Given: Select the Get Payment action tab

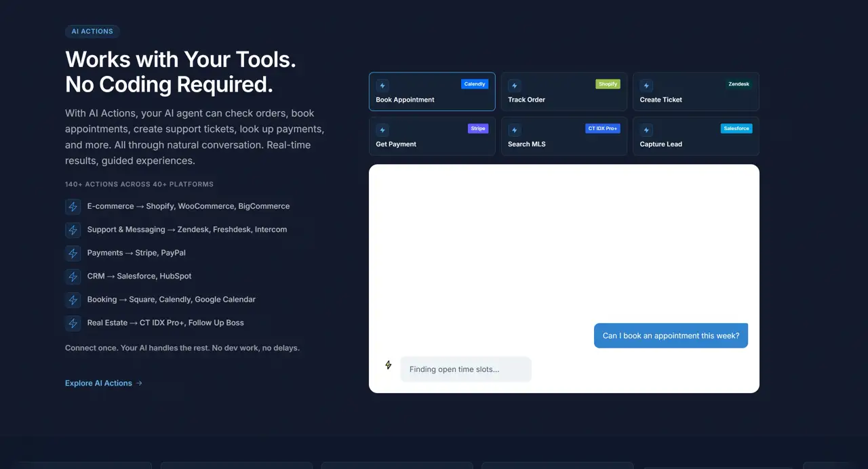Looking at the screenshot, I should pyautogui.click(x=432, y=136).
